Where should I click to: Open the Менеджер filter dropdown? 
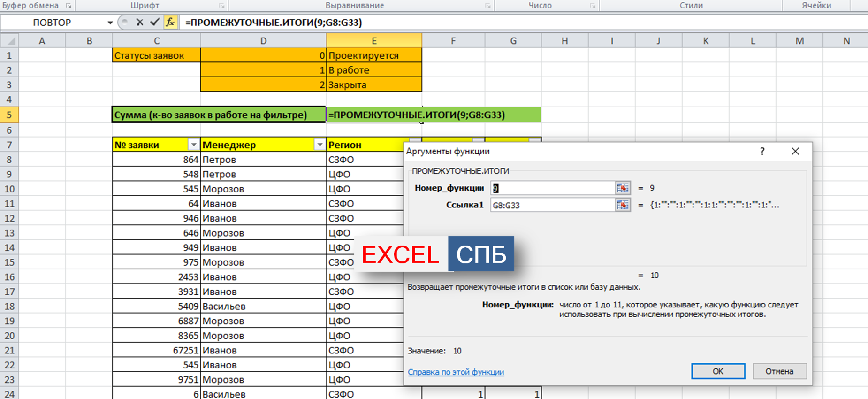pyautogui.click(x=320, y=145)
